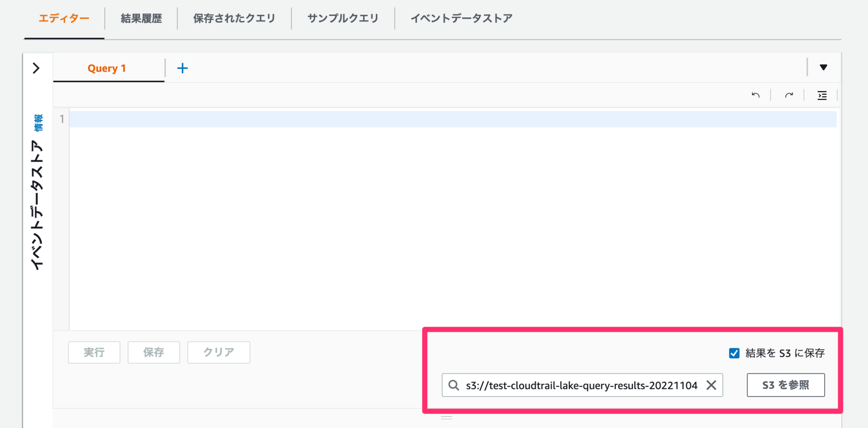The height and width of the screenshot is (428, 868).
Task: Collapse the イベントデータストア side panel
Action: coord(36,68)
